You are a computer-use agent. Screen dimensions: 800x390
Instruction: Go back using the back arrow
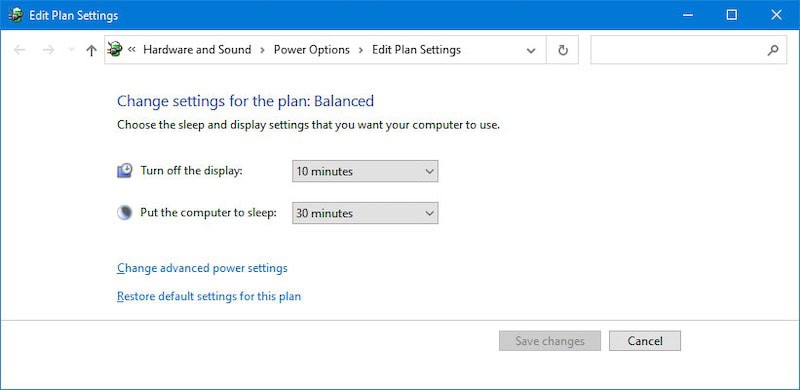coord(20,50)
